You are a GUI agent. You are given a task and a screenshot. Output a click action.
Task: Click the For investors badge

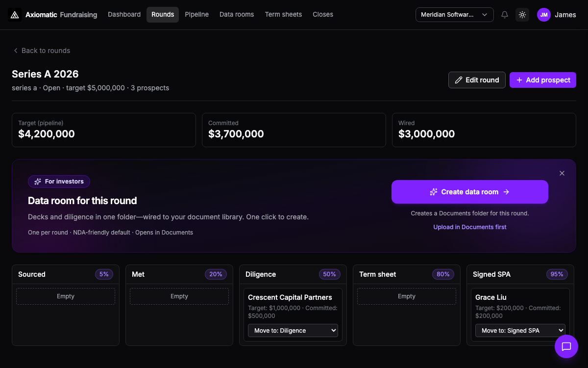pyautogui.click(x=59, y=182)
